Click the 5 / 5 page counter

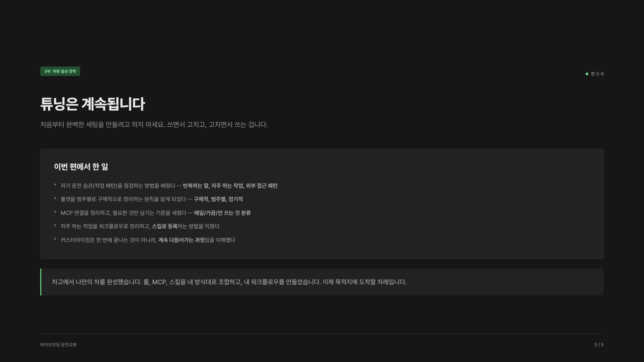point(599,345)
